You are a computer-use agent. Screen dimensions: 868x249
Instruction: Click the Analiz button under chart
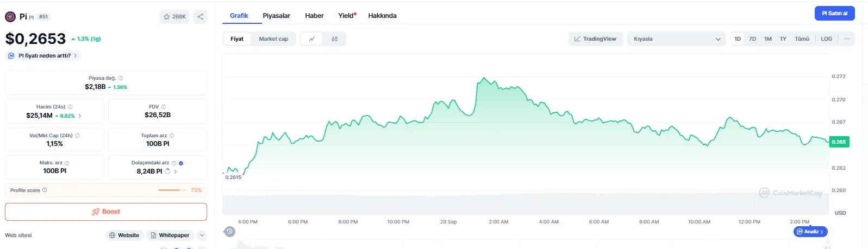click(810, 232)
